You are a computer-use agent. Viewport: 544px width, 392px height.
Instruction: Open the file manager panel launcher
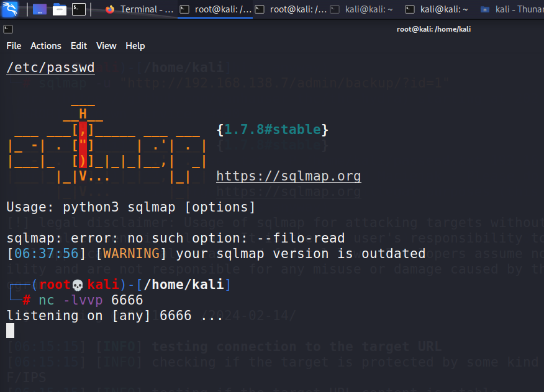coord(60,9)
